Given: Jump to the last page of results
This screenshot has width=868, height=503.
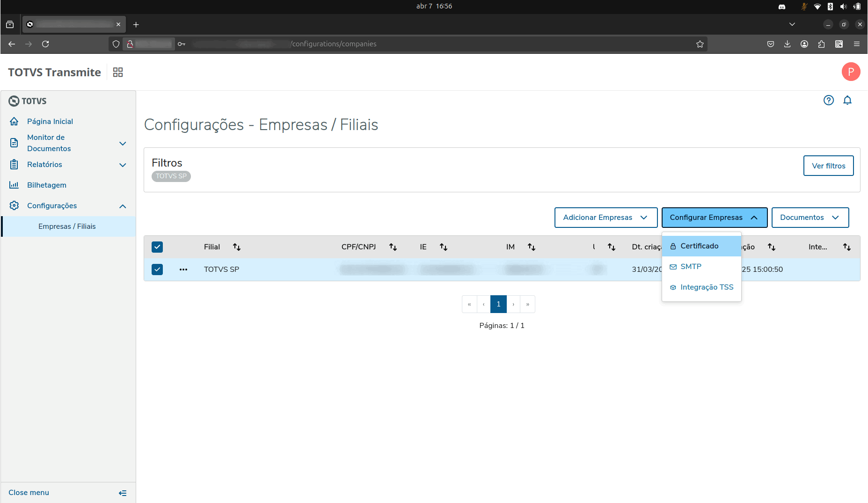Looking at the screenshot, I should coord(527,304).
